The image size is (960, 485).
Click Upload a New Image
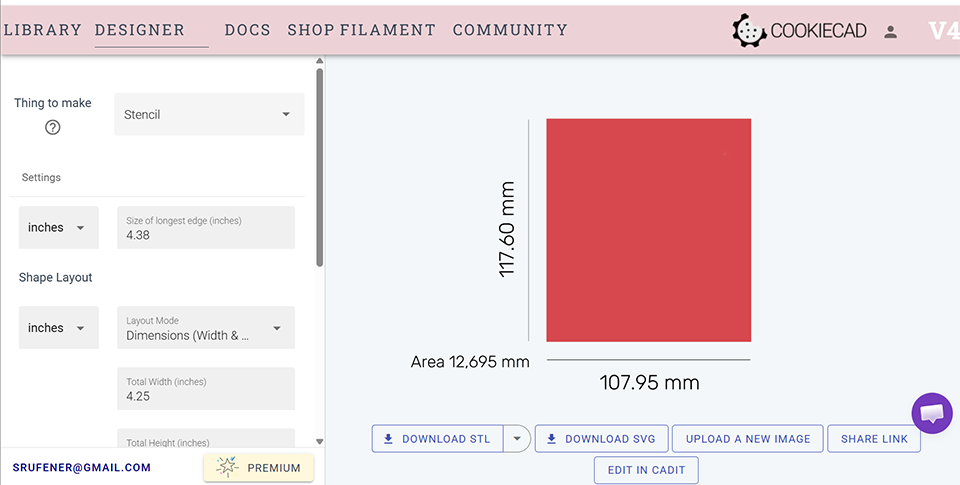pos(747,439)
